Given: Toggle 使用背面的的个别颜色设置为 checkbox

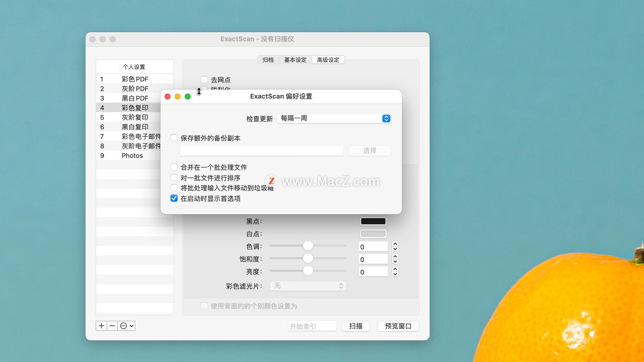Looking at the screenshot, I should coord(204,306).
